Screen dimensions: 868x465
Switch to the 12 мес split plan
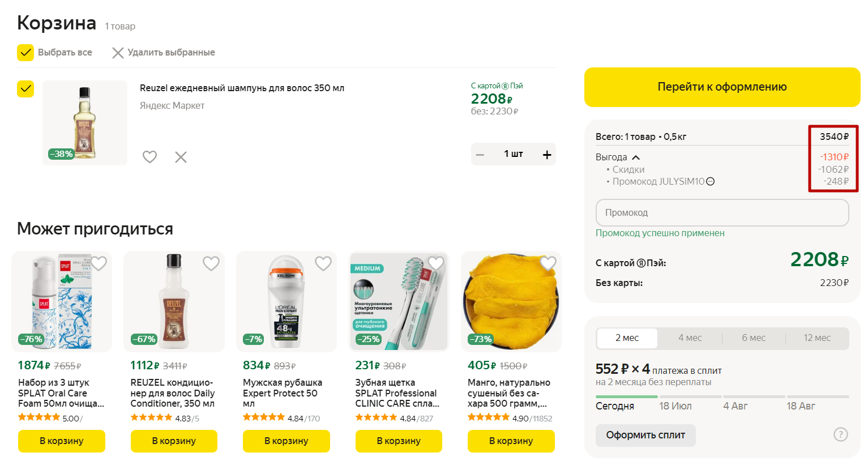817,338
